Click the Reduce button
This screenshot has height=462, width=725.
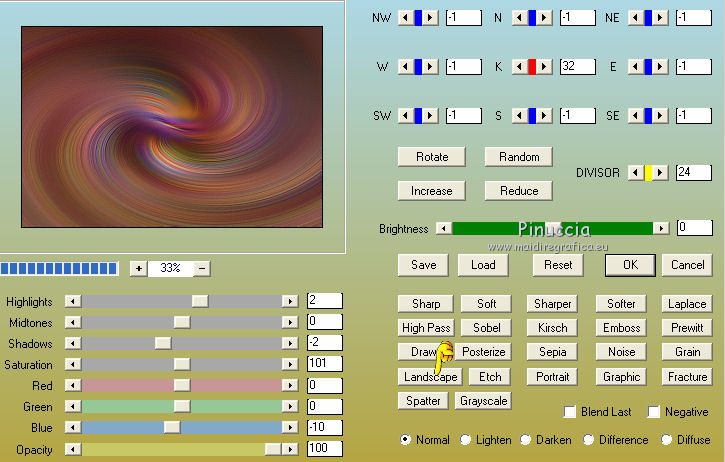coord(519,191)
